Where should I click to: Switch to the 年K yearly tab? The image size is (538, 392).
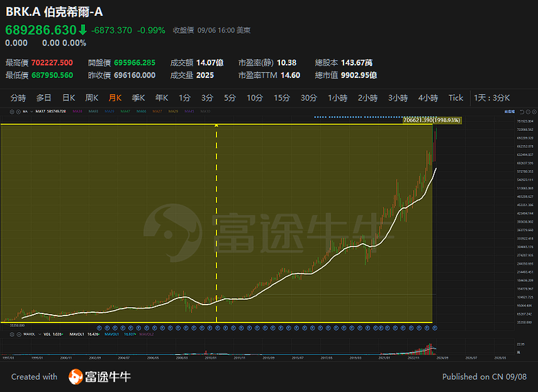click(x=161, y=98)
